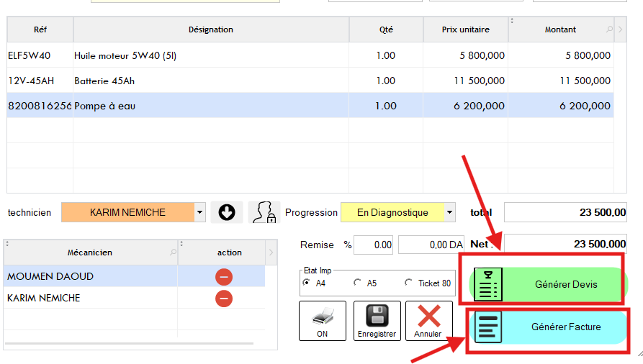This screenshot has height=364, width=643.
Task: Select the A4 print format radio
Action: (307, 283)
